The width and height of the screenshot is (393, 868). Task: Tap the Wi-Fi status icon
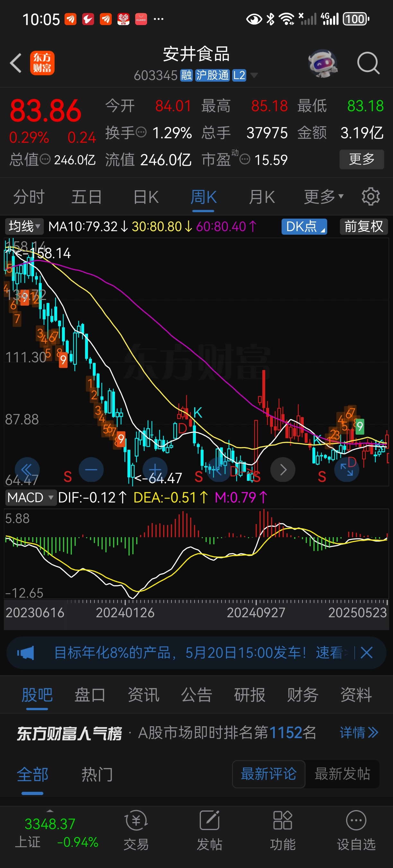coord(287,19)
